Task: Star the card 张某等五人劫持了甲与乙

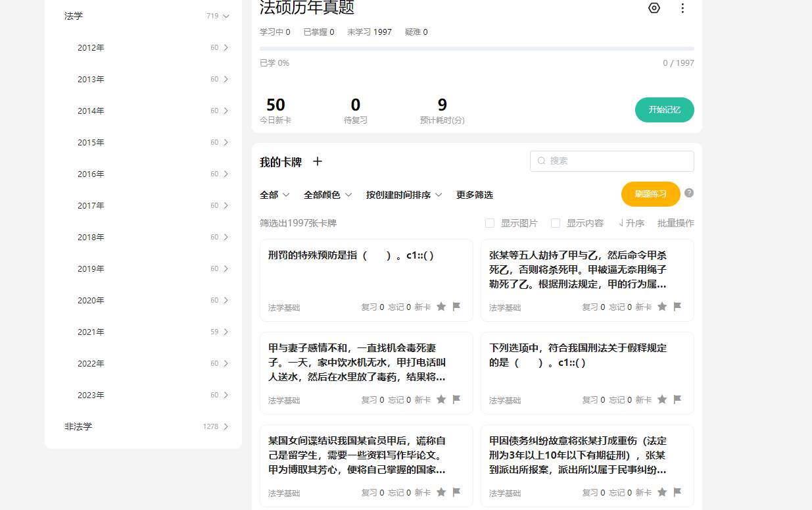Action: (662, 307)
